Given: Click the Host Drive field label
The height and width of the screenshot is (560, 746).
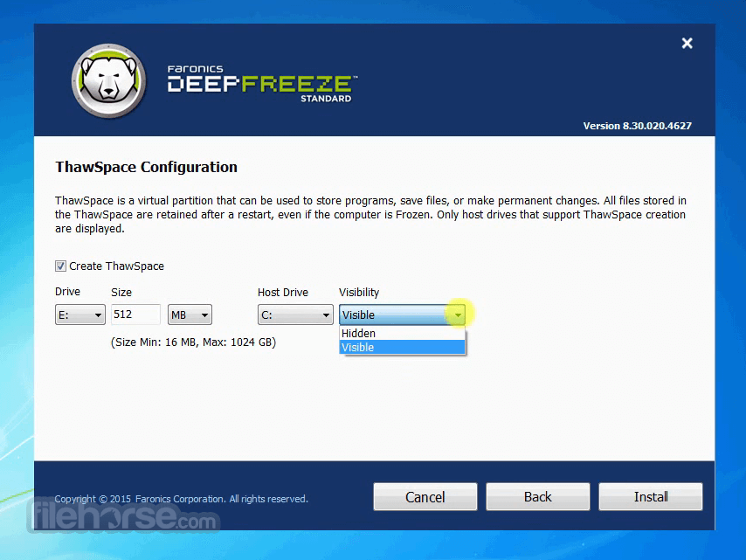Looking at the screenshot, I should [283, 292].
